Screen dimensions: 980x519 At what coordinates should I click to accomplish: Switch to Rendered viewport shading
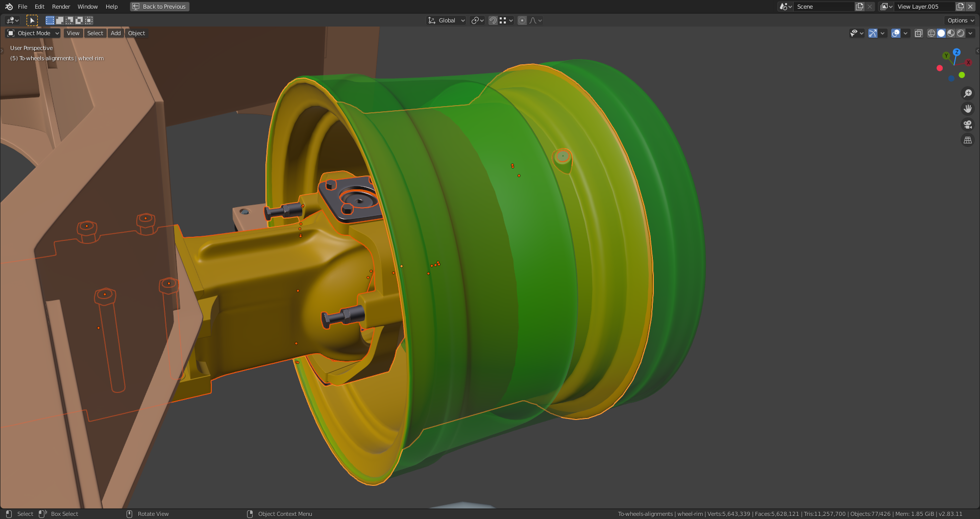(x=961, y=33)
